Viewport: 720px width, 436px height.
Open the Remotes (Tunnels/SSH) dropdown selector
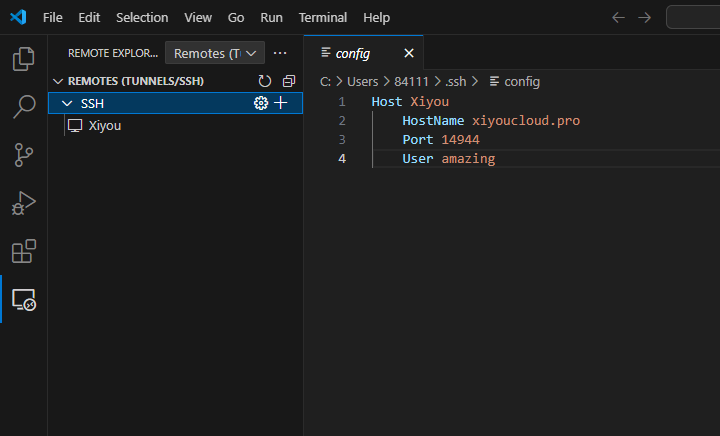coord(214,53)
